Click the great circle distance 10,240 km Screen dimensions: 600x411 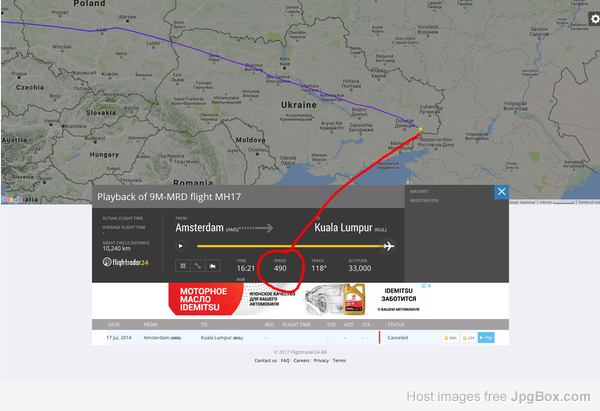[117, 249]
